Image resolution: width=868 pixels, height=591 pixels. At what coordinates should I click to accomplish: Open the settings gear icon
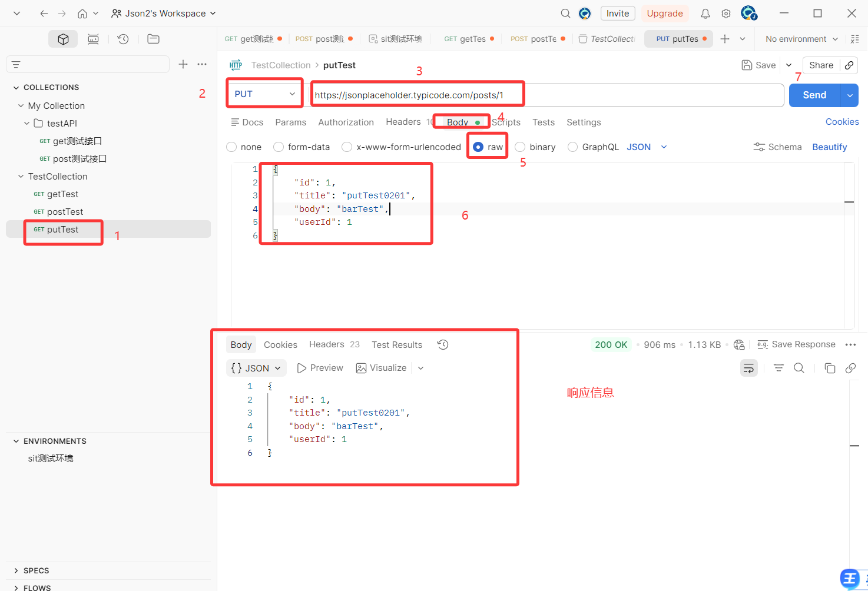pos(726,13)
